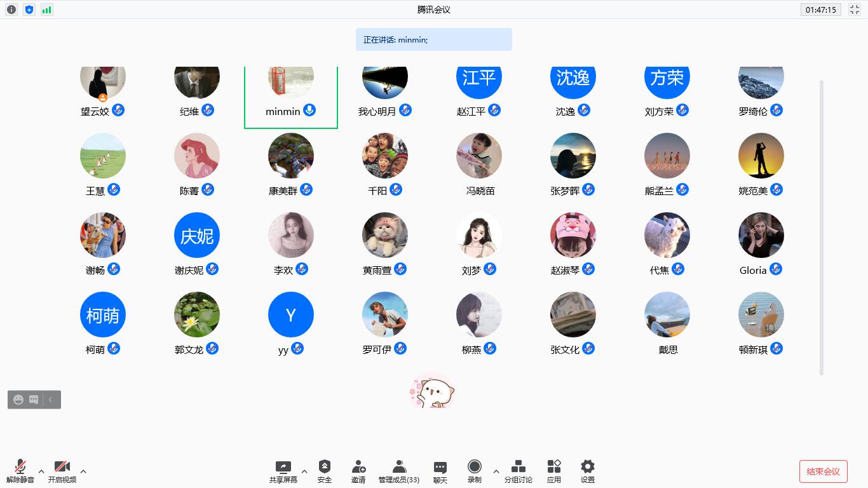Click Share Screen (共享屏幕)

point(283,471)
